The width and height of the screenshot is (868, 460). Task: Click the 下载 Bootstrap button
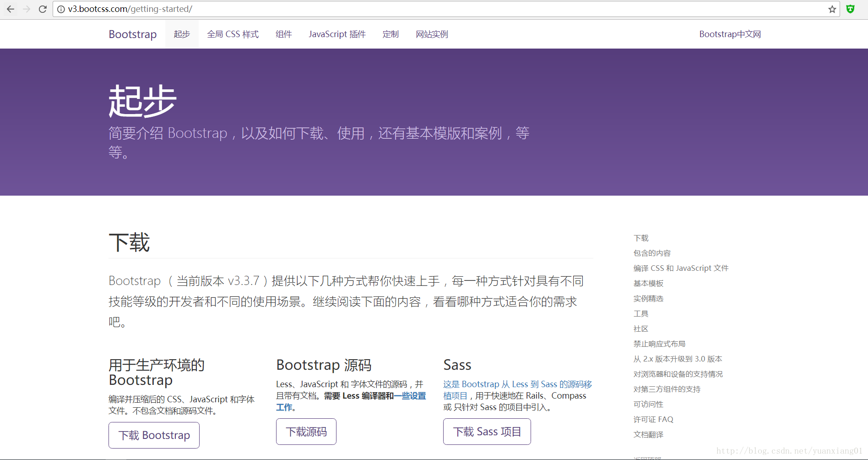(154, 435)
